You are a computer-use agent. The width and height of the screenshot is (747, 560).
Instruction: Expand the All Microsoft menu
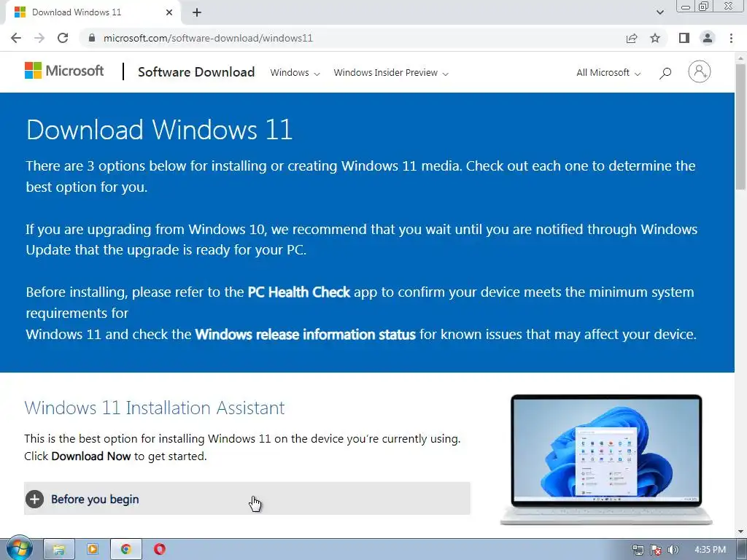coord(608,73)
